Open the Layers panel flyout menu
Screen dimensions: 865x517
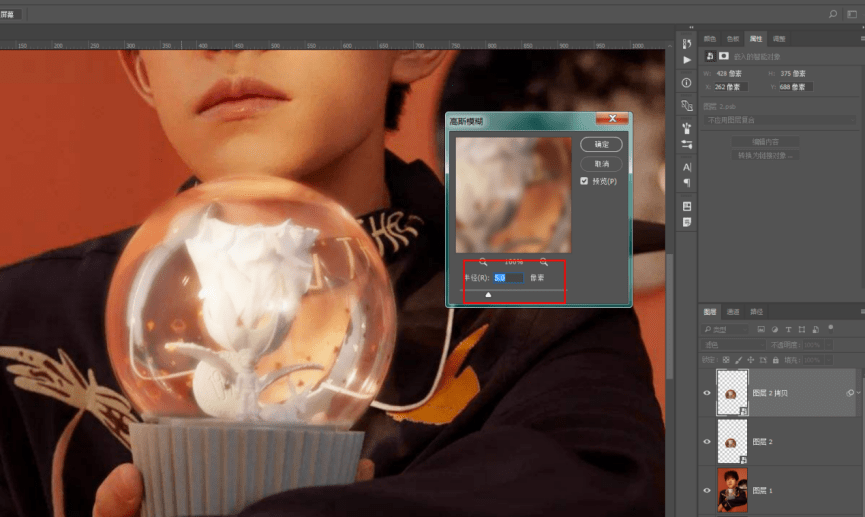[862, 312]
